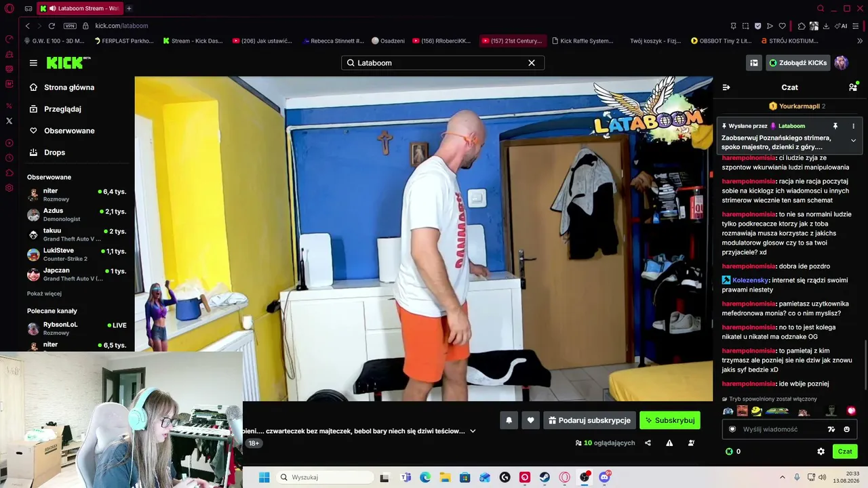Toggle the Opera VPN badge
Screen dimensions: 868x488
[70, 26]
